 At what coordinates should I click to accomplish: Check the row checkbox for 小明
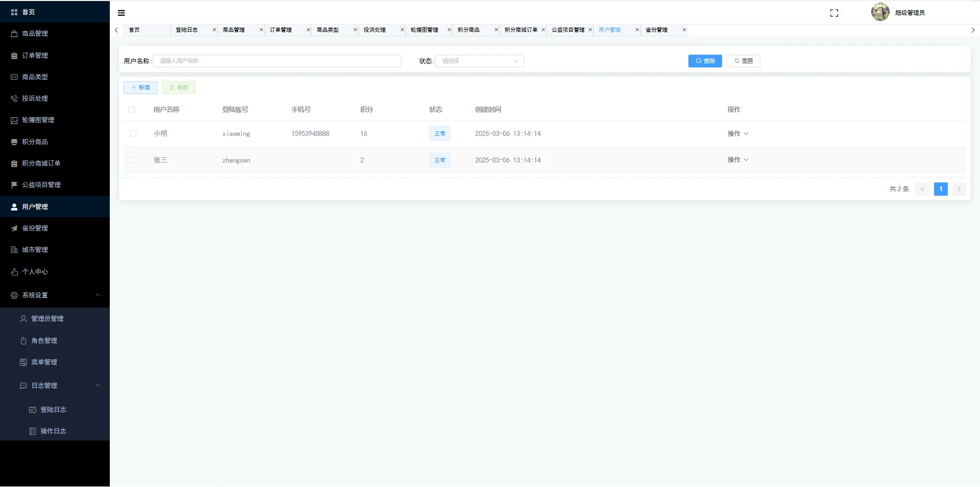click(133, 133)
